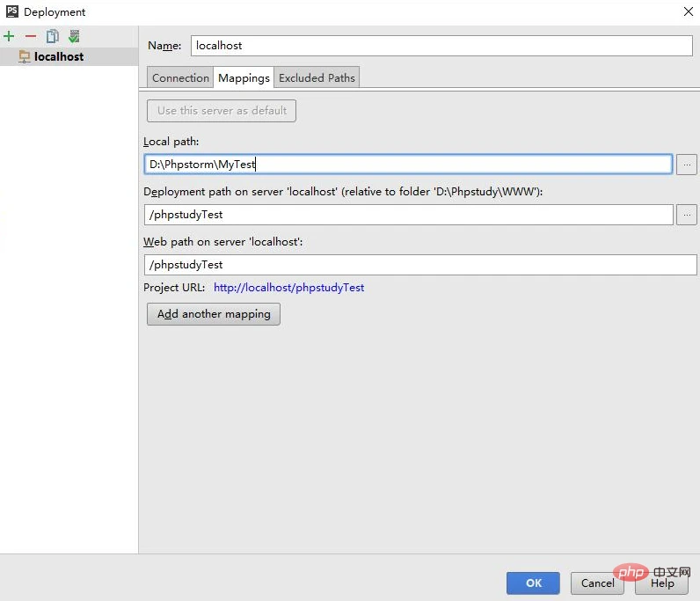Click into the Local path text field
This screenshot has height=601, width=700.
[x=408, y=164]
